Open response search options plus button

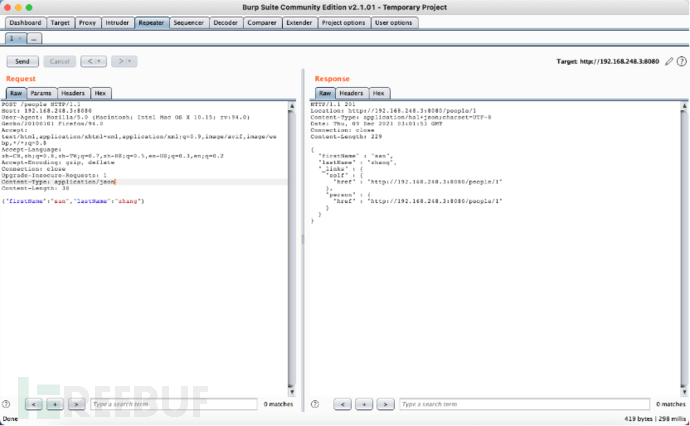(x=364, y=404)
